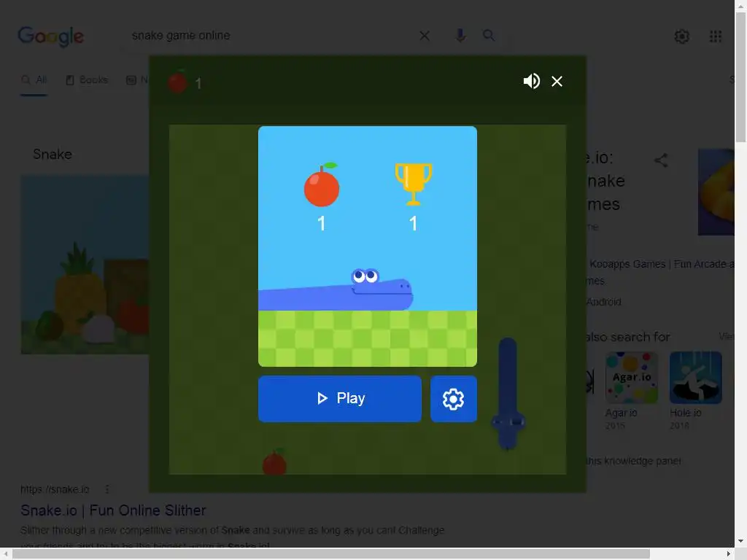Go to Google home via logo
This screenshot has width=747, height=560.
click(x=51, y=36)
